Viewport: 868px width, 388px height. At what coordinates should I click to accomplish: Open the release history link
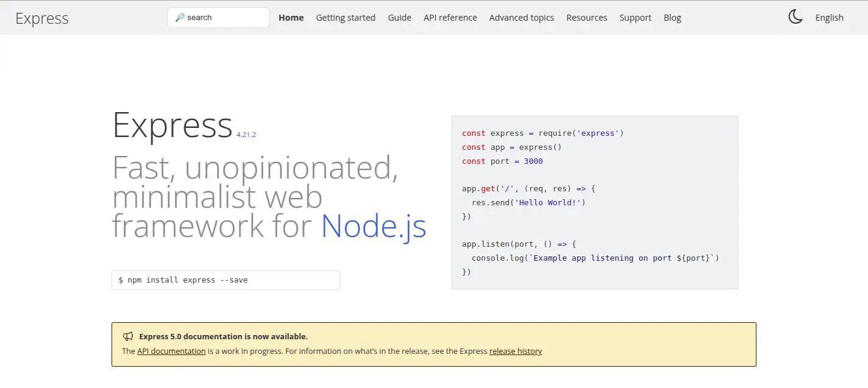coord(516,351)
